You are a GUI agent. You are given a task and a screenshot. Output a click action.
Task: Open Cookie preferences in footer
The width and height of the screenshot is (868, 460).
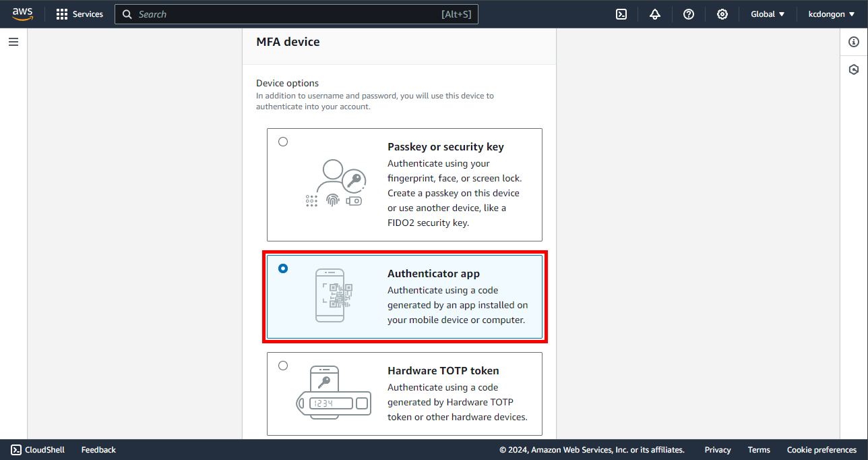pyautogui.click(x=821, y=450)
